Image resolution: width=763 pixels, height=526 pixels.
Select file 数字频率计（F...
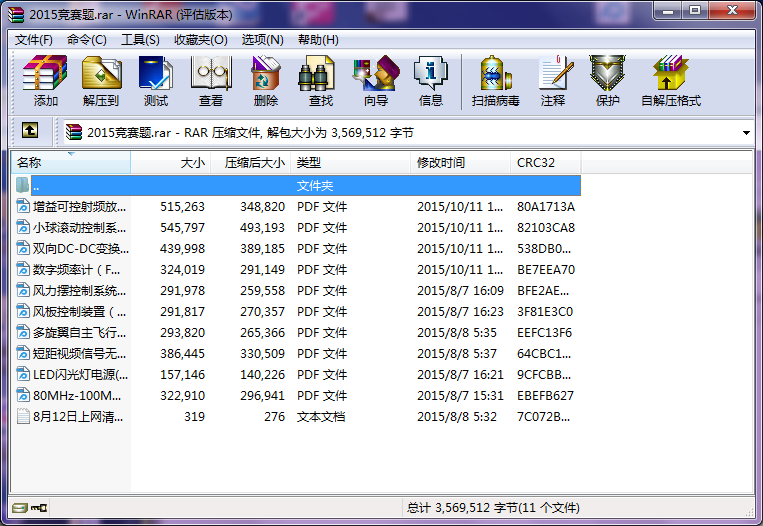[76, 270]
